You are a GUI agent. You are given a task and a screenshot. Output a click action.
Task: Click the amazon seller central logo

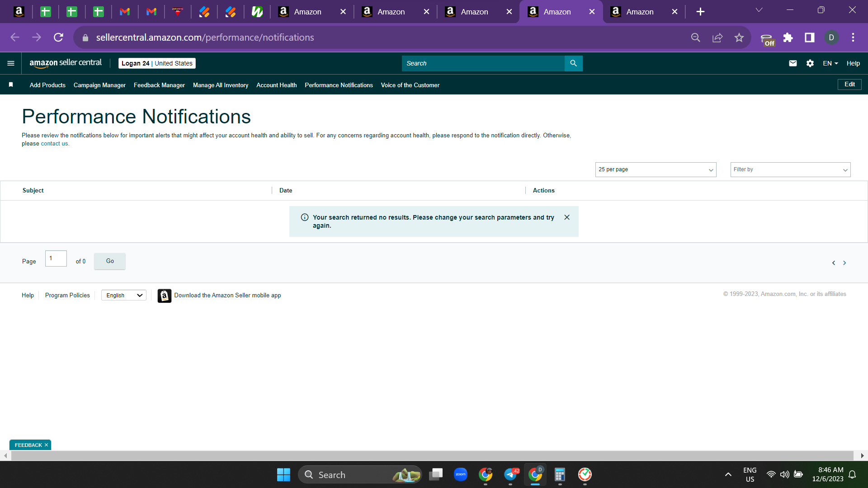coord(66,63)
